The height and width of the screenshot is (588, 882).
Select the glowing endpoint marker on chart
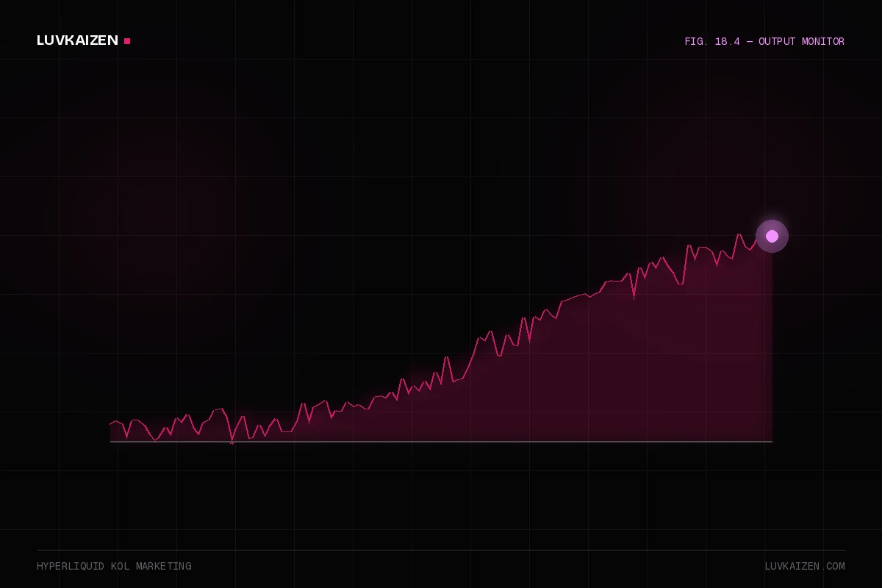[772, 236]
